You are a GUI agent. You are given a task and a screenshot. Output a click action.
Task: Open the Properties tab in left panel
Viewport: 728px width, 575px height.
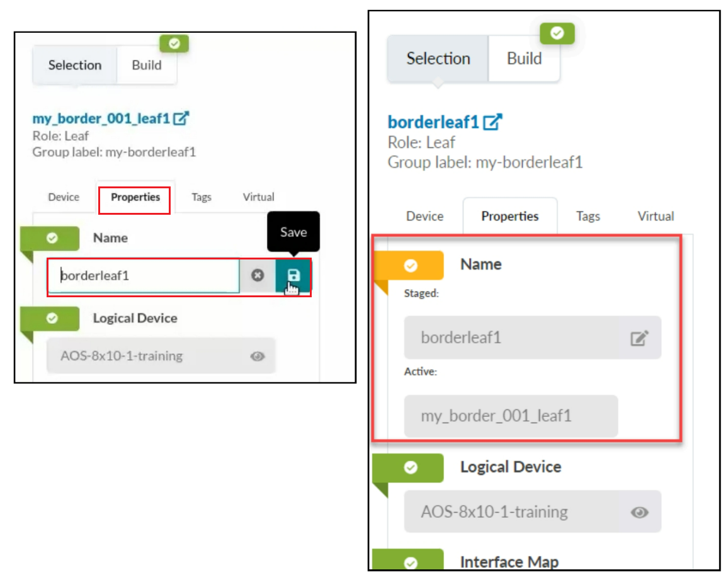pos(135,197)
